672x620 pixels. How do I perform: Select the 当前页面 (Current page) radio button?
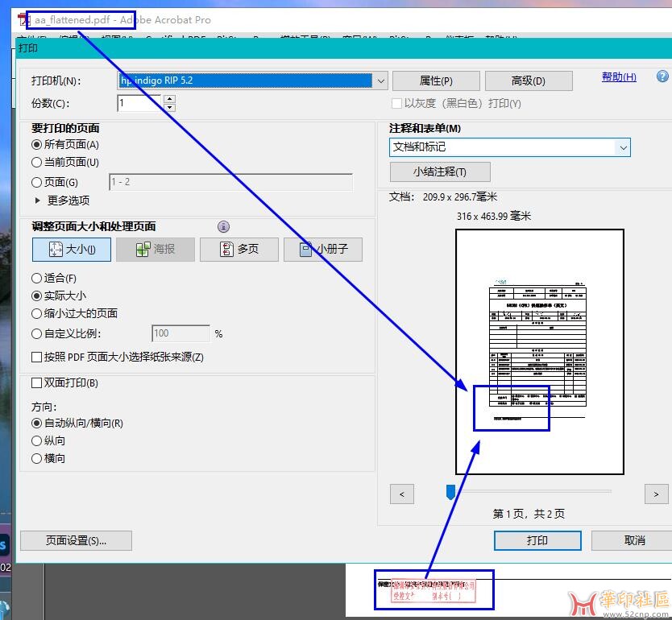[x=36, y=163]
